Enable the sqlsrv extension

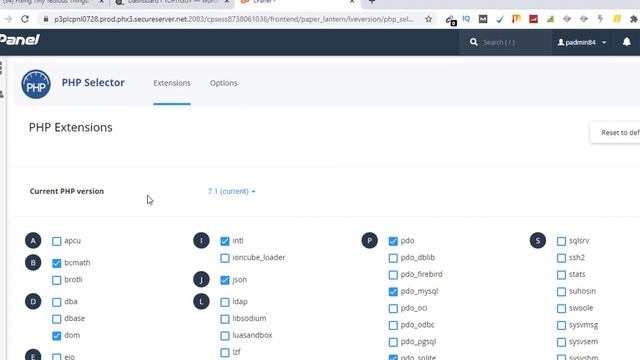pyautogui.click(x=561, y=241)
